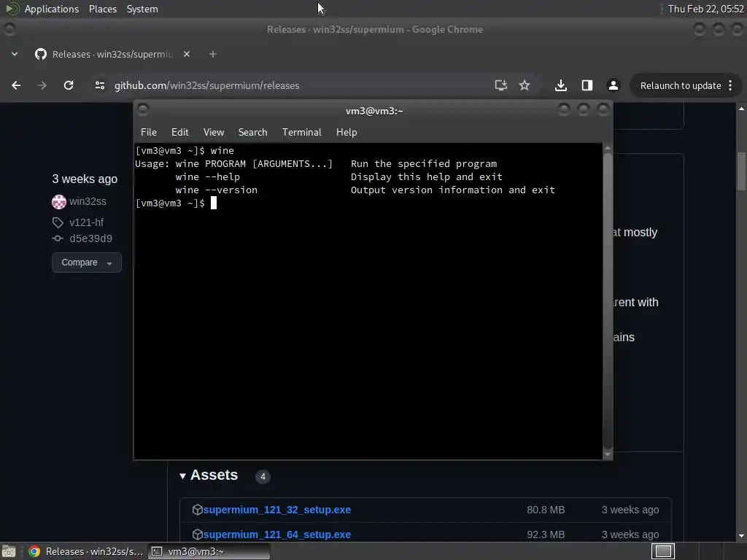Click the Chrome window menu button at title left
Image resolution: width=747 pixels, height=560 pixels.
pos(9,29)
